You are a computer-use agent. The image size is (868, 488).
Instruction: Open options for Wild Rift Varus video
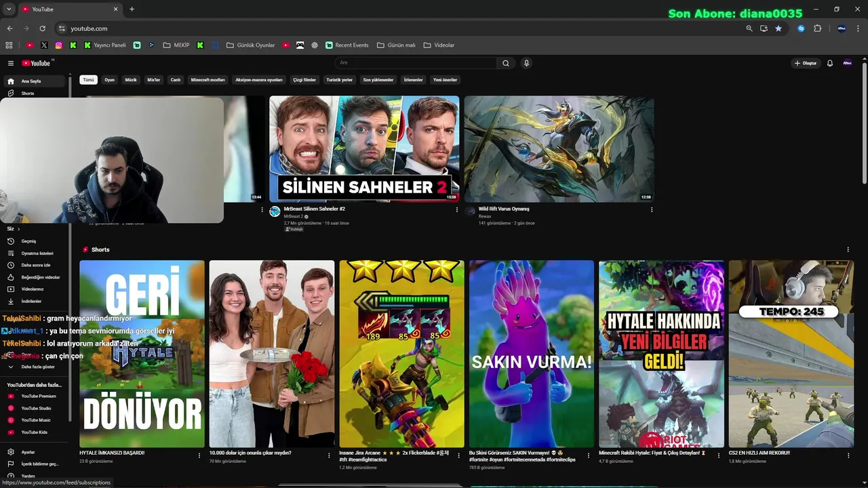652,210
